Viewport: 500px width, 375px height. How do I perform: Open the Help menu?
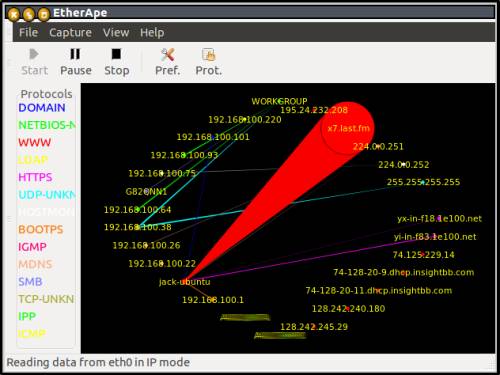tap(152, 33)
